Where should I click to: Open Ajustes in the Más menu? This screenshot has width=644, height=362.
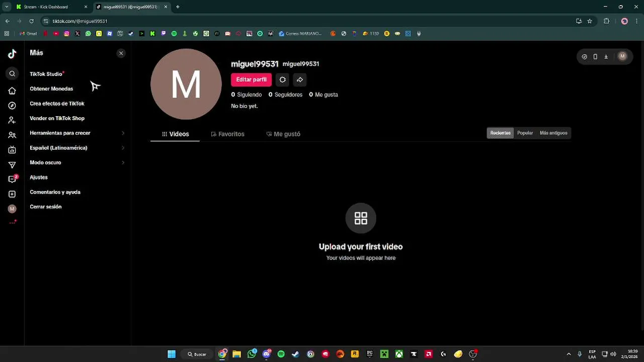click(39, 177)
